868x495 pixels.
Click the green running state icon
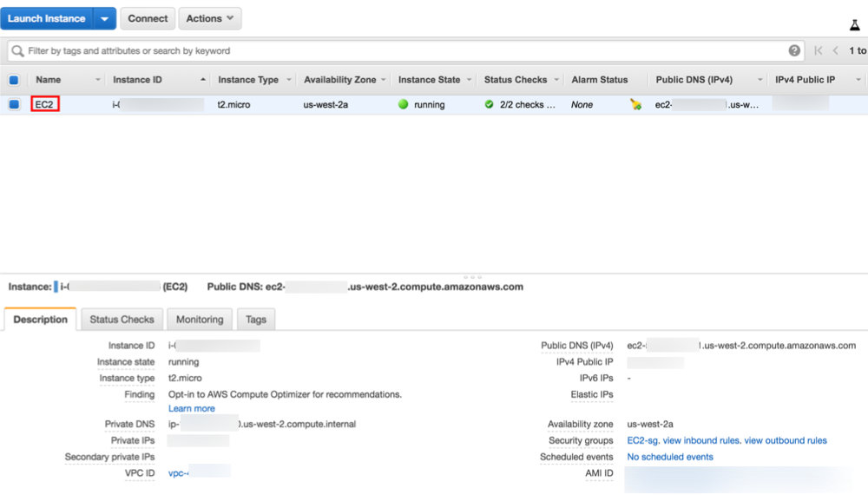(403, 104)
